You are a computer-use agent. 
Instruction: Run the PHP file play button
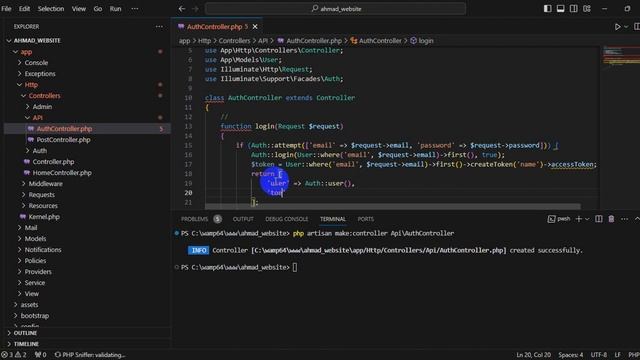coord(618,27)
